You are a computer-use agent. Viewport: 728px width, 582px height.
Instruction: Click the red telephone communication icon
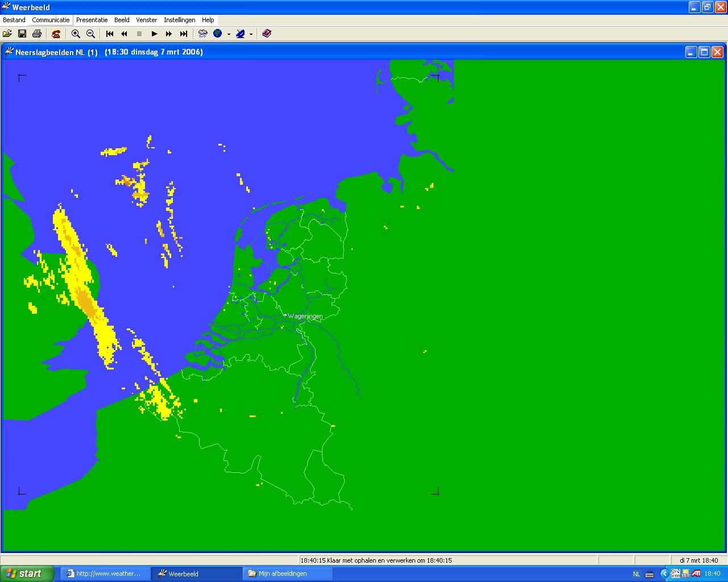click(56, 34)
